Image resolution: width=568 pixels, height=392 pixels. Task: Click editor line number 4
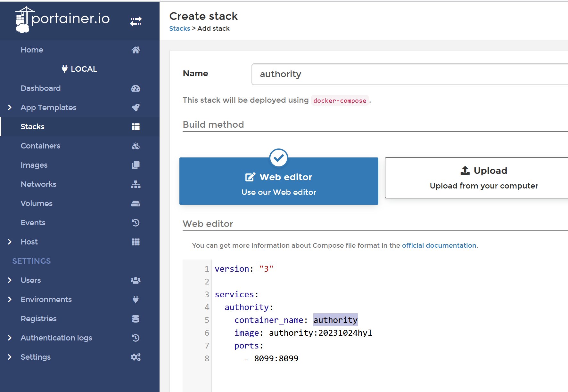click(x=207, y=307)
